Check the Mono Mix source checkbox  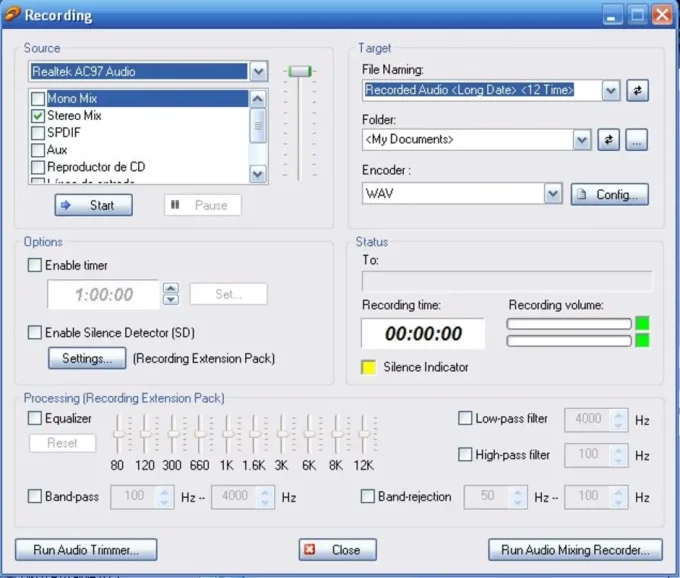(38, 99)
